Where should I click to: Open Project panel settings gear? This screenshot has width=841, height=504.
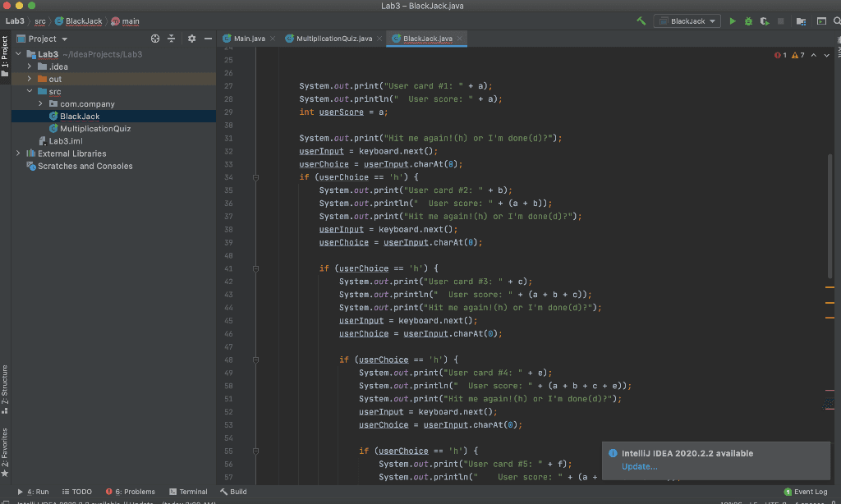191,39
